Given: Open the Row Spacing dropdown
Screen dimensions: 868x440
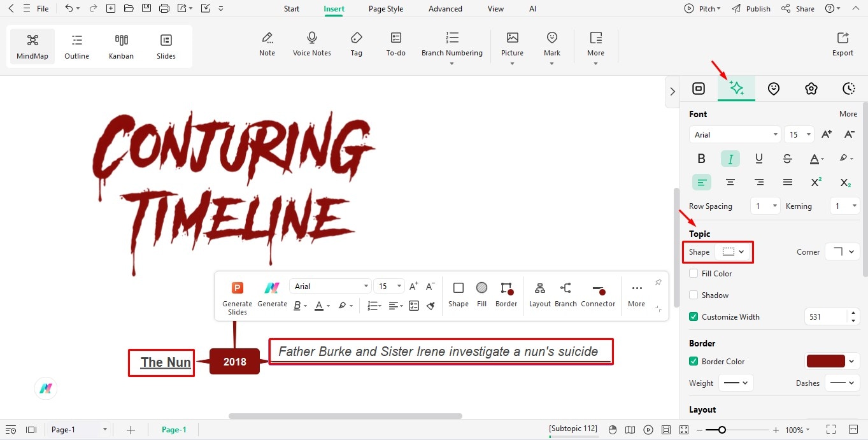Looking at the screenshot, I should point(765,206).
